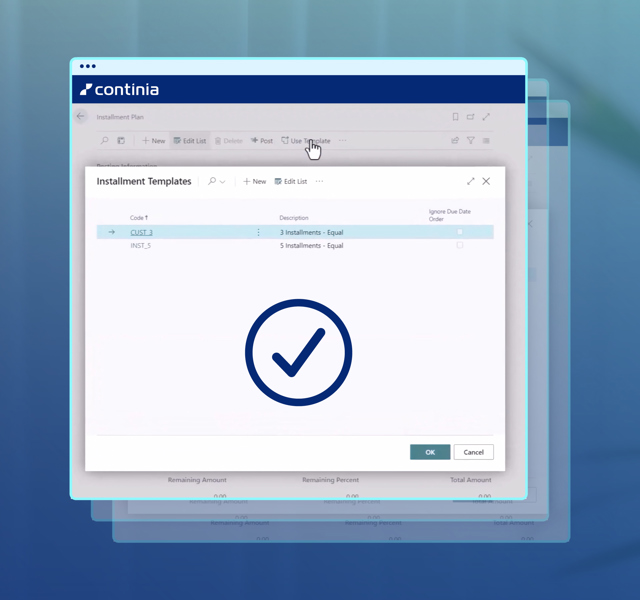Toggle Ignore Due Date Order for CUST_3
The width and height of the screenshot is (640, 600).
click(x=460, y=232)
